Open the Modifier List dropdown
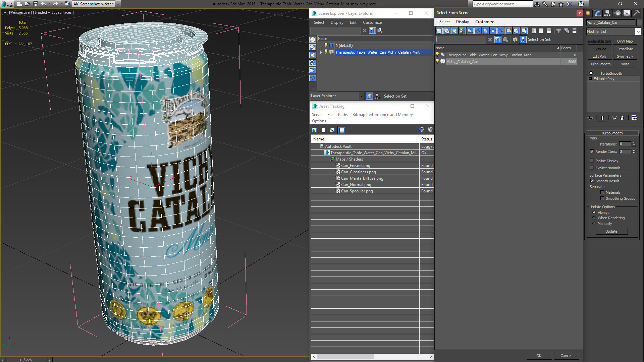644x362 pixels. pyautogui.click(x=638, y=32)
